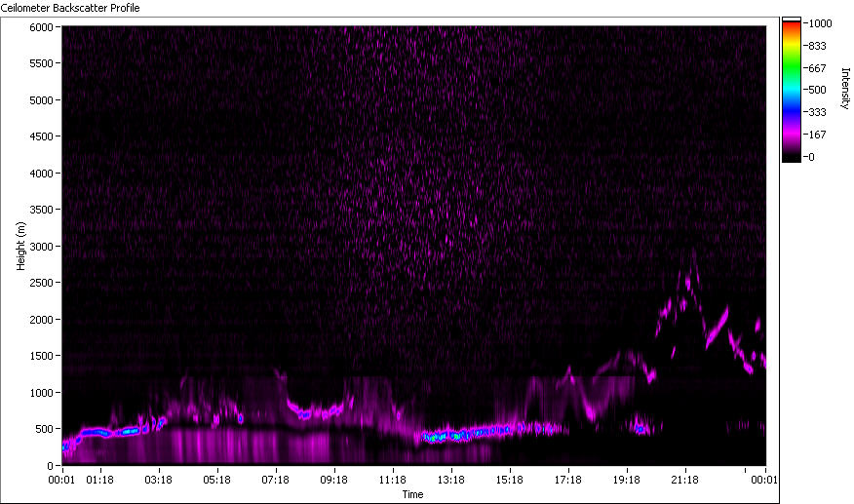
Task: Click the 1000 height axis value
Action: [x=41, y=393]
